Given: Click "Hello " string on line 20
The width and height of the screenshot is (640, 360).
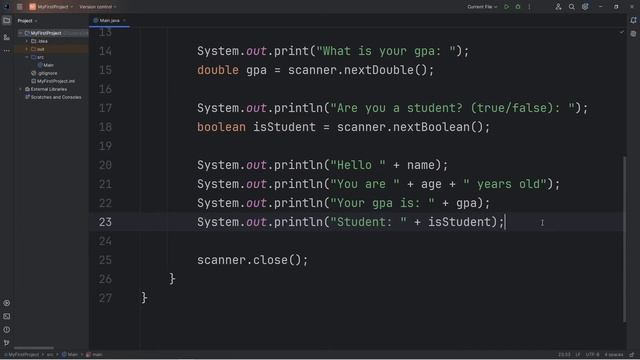Looking at the screenshot, I should tap(358, 165).
